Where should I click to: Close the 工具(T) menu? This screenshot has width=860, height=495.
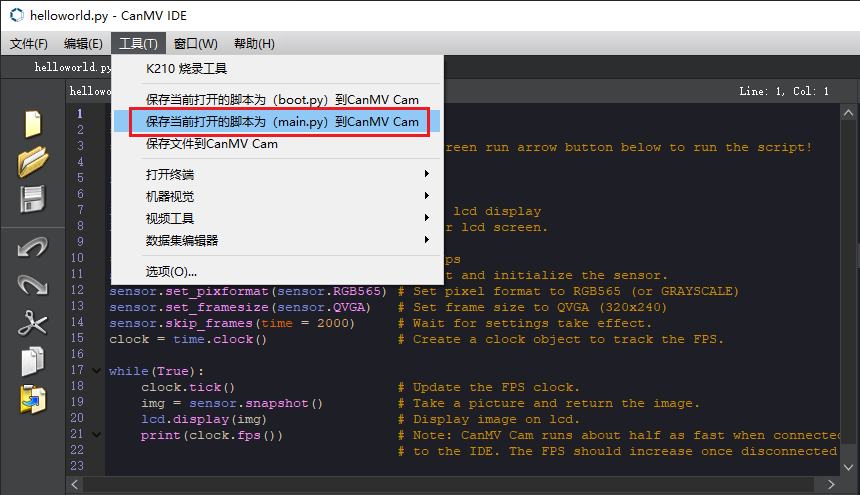pyautogui.click(x=138, y=44)
